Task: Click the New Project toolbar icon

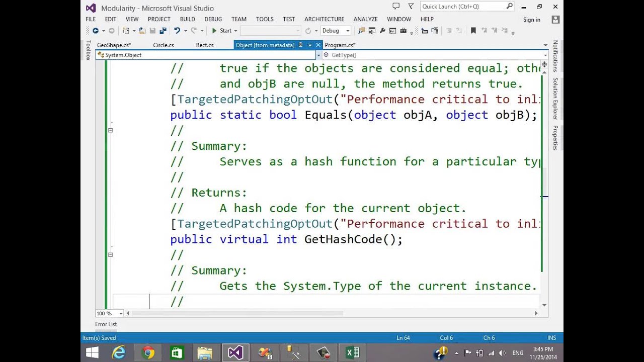Action: pyautogui.click(x=126, y=31)
